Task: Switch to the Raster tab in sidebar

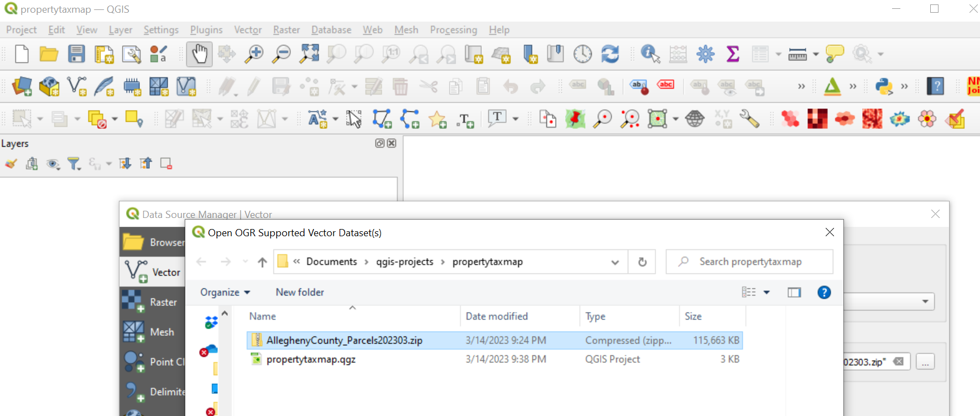Action: pos(152,302)
